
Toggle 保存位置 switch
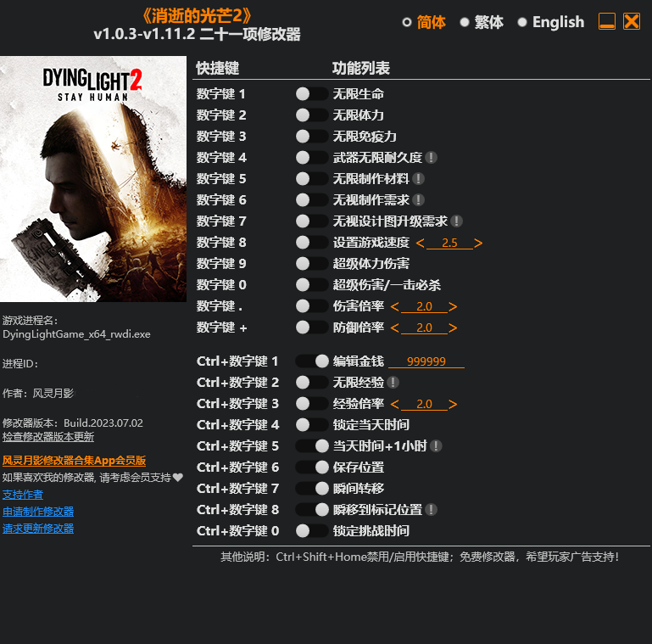click(x=312, y=468)
